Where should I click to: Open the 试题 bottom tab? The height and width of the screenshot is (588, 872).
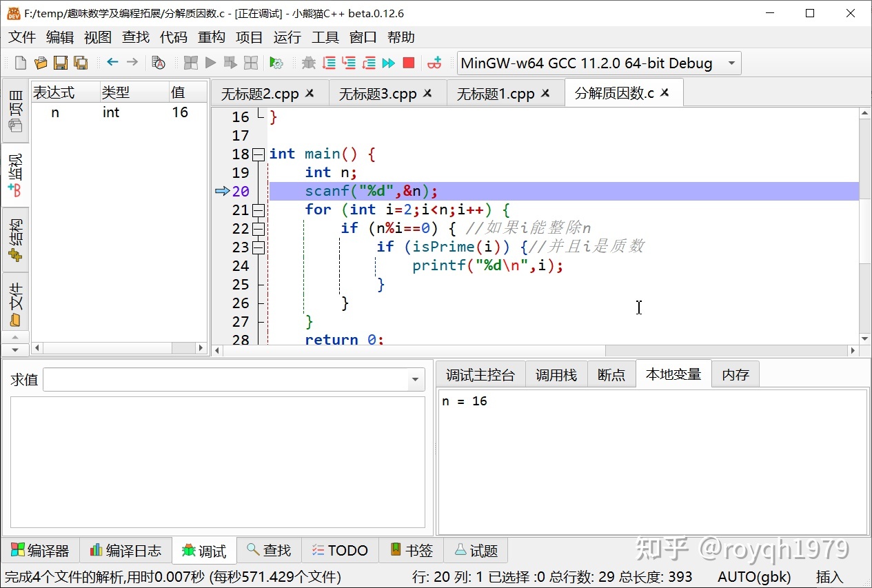click(x=476, y=551)
